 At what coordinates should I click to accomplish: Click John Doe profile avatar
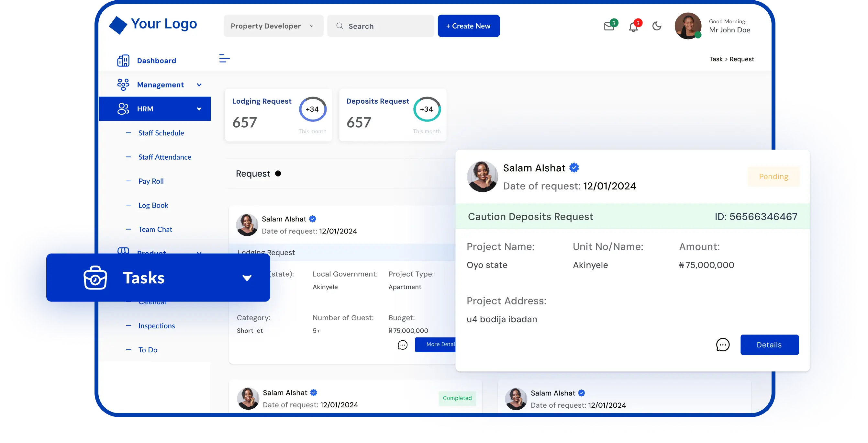(688, 26)
